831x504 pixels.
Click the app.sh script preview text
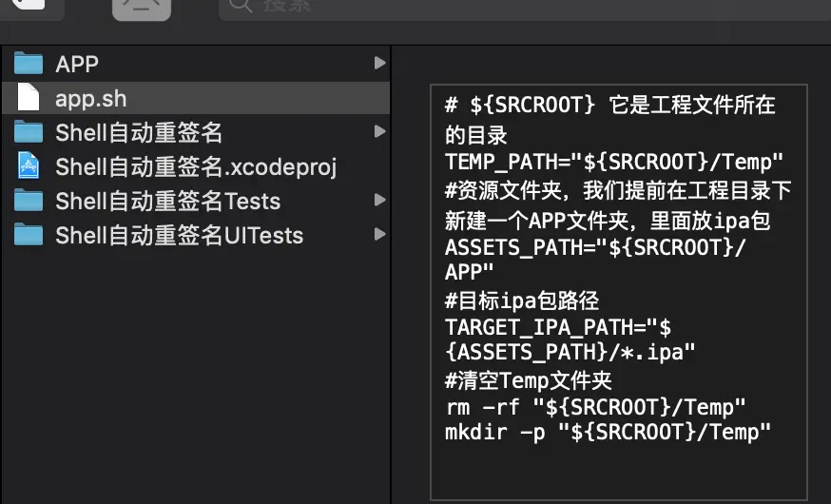click(x=618, y=269)
